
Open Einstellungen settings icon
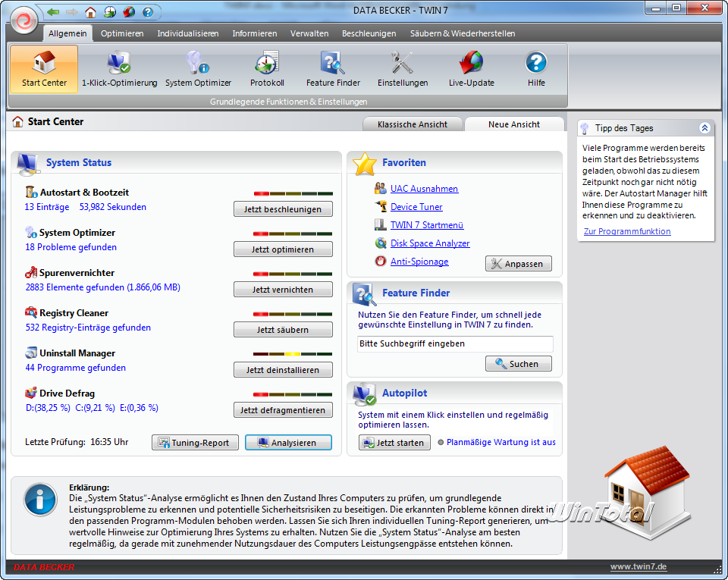tap(403, 69)
